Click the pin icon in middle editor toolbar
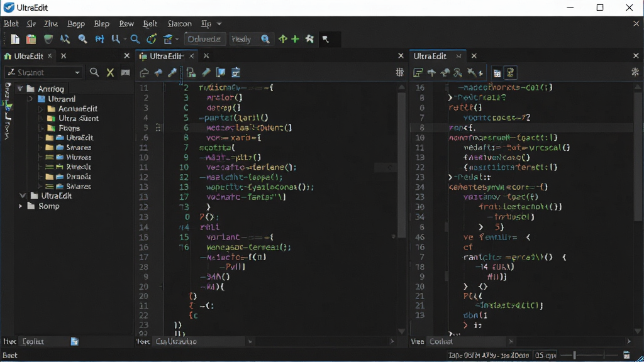This screenshot has width=644, height=362. pyautogui.click(x=158, y=73)
